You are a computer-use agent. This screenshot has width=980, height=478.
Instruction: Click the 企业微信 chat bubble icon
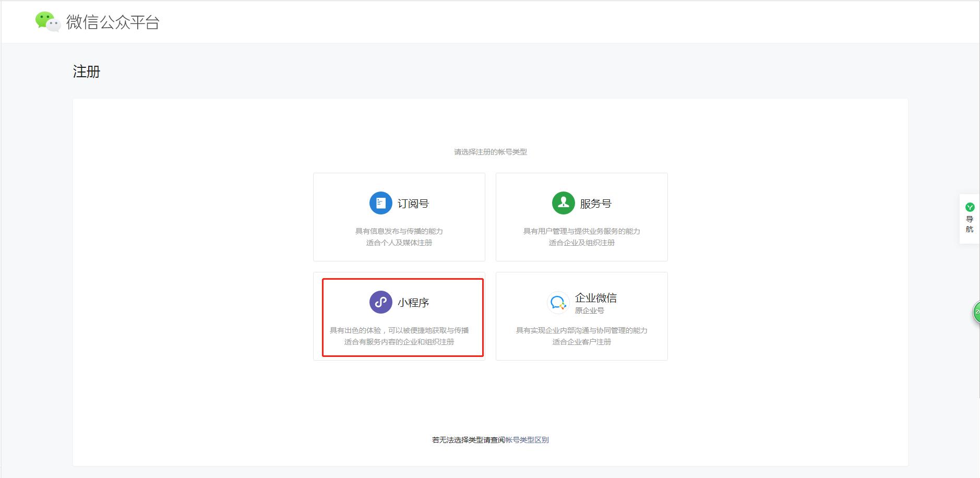558,302
